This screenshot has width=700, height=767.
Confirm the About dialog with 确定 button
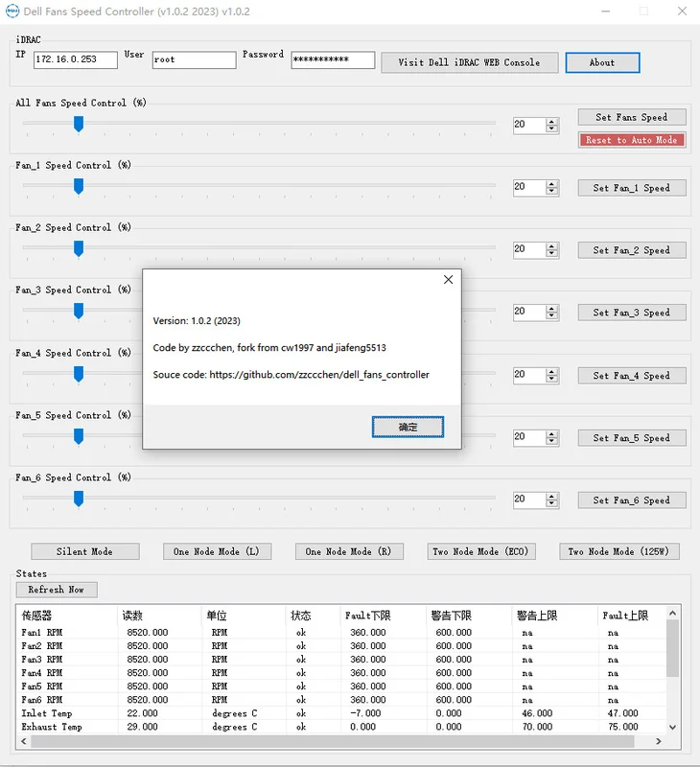pos(408,427)
